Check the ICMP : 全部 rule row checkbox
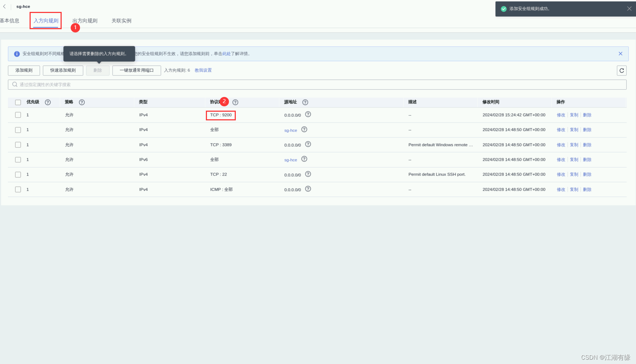Screen dimensions: 636x364 (18, 190)
